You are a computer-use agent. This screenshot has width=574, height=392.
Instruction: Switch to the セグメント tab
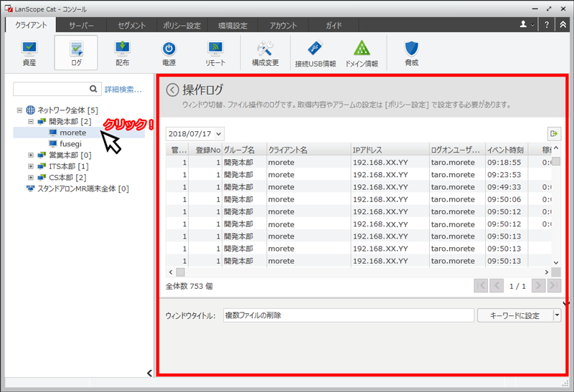click(x=131, y=26)
